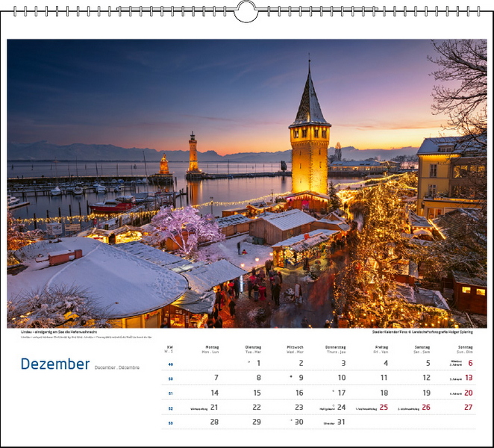Click the moon phase dot beside December 9
Screen dimensions: 494x448
click(x=291, y=378)
